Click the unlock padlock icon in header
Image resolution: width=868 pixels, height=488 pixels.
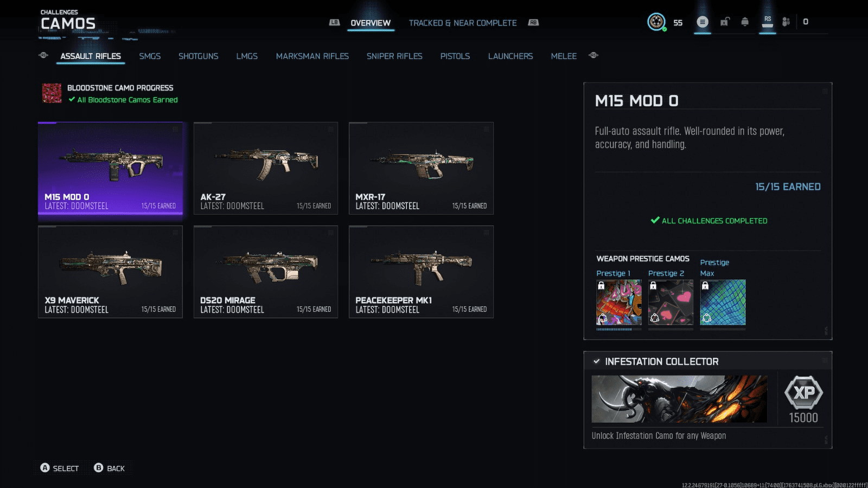point(725,22)
